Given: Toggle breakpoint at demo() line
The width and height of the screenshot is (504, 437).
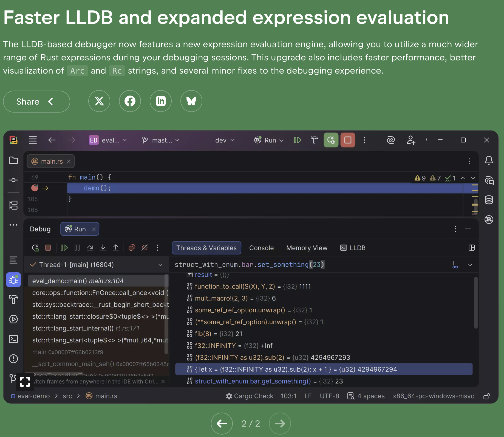Looking at the screenshot, I should (35, 188).
